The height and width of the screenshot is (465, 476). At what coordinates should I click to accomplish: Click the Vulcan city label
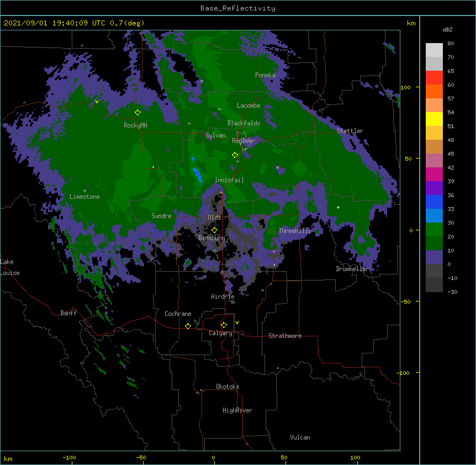300,437
